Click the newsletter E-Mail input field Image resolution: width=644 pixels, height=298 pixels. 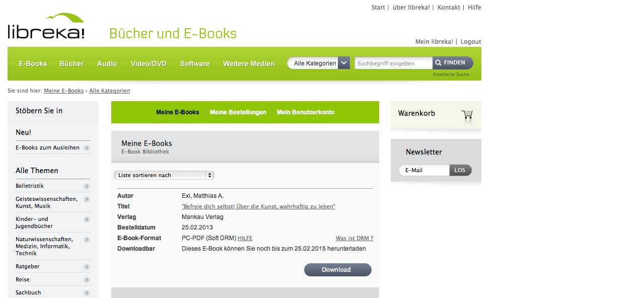[424, 170]
